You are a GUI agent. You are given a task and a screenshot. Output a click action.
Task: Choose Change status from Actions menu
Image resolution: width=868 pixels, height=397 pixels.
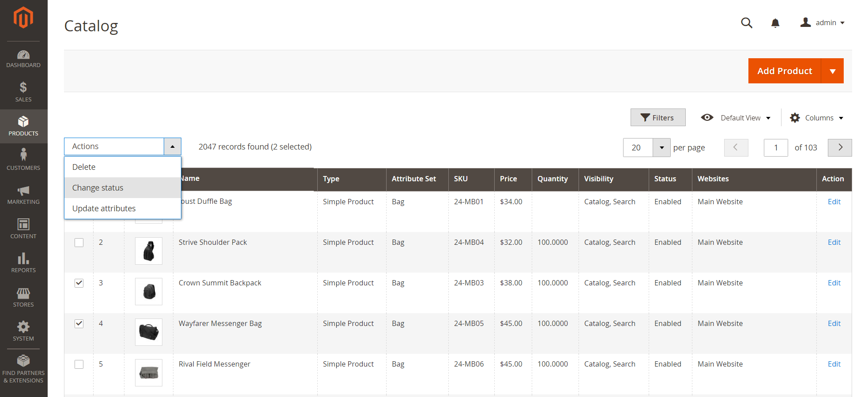tap(123, 188)
